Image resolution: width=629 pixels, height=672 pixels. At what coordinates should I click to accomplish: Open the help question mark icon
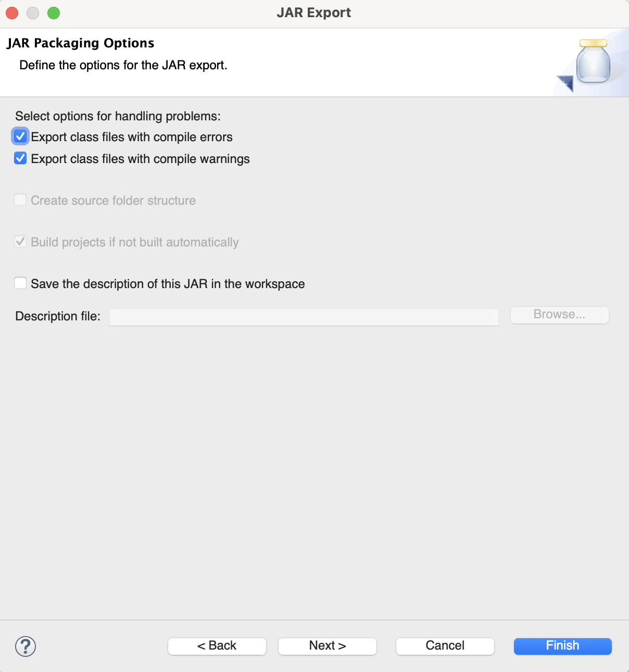point(26,646)
